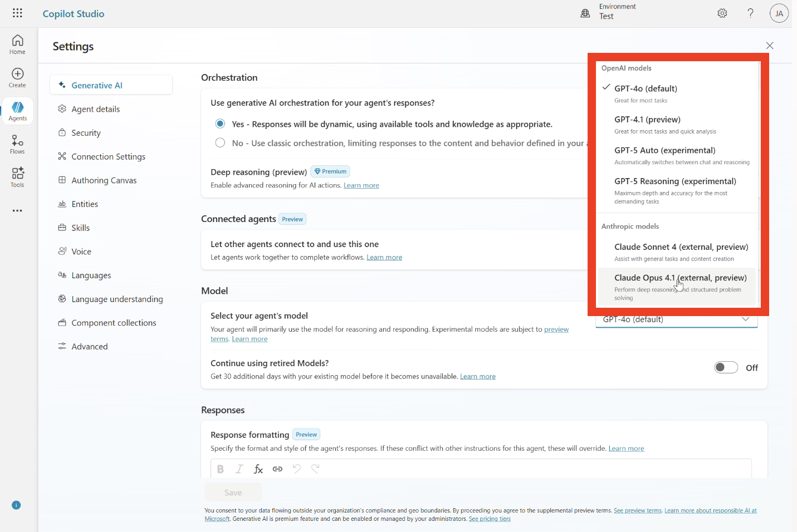Select Yes generative orchestration radio button

(221, 124)
